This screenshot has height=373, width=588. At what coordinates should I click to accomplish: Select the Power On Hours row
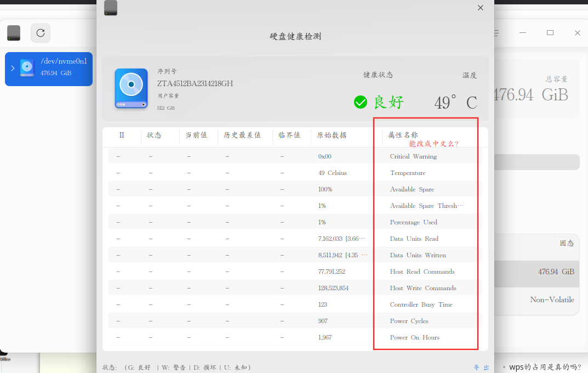[295, 338]
